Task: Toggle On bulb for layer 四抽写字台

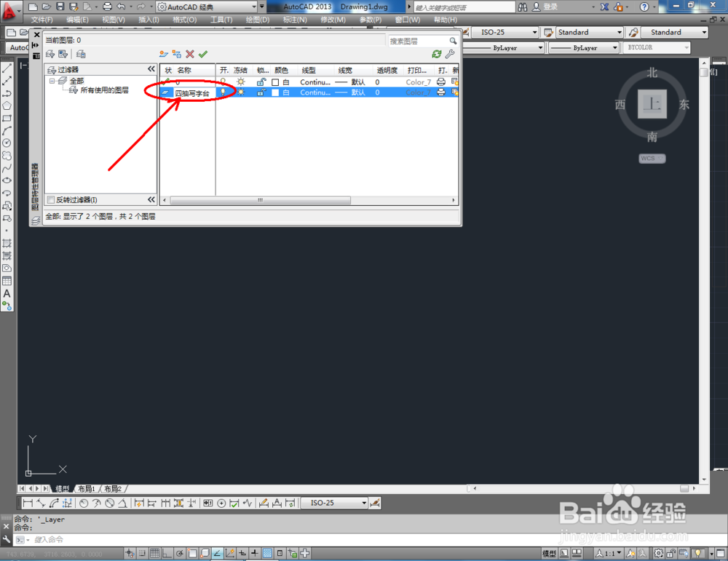Action: coord(223,92)
